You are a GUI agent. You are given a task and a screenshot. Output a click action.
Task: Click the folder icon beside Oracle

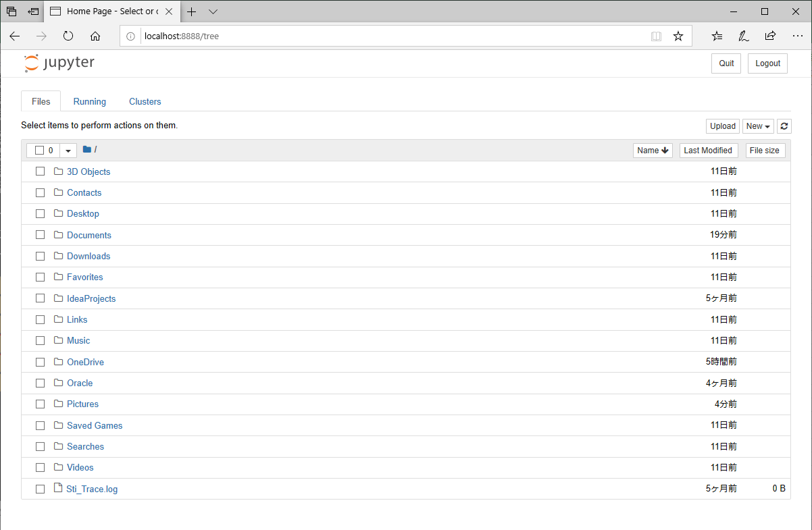pos(58,383)
